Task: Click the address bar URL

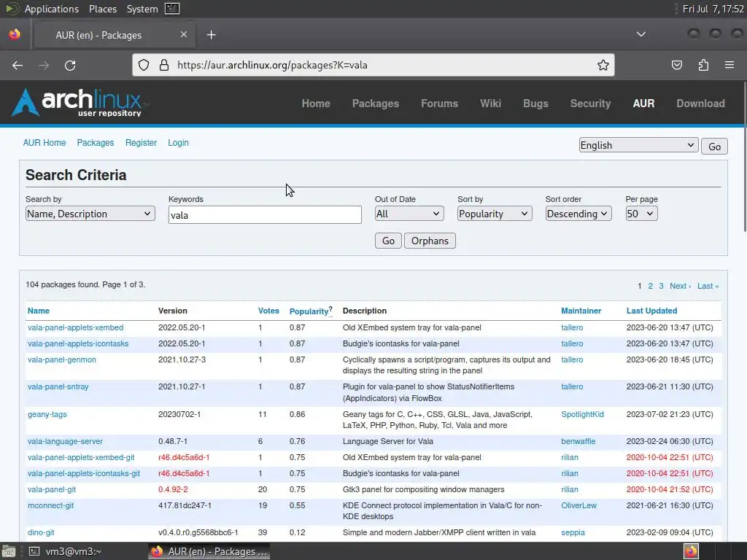Action: click(272, 65)
